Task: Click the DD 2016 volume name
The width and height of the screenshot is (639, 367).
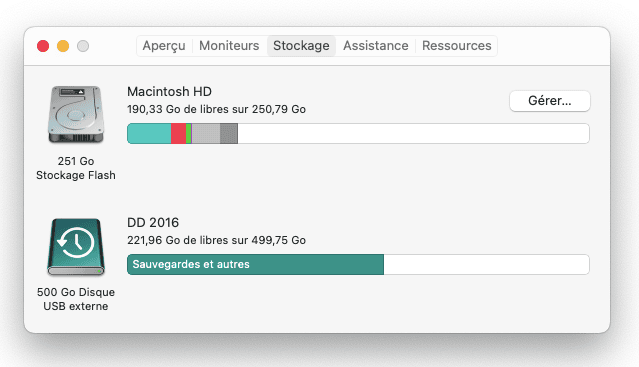Action: pyautogui.click(x=153, y=222)
